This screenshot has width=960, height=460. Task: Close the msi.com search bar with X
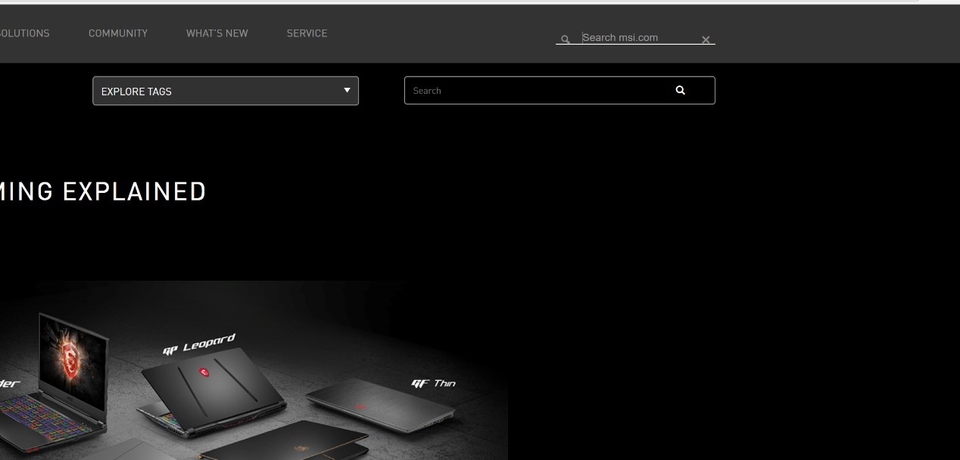706,40
